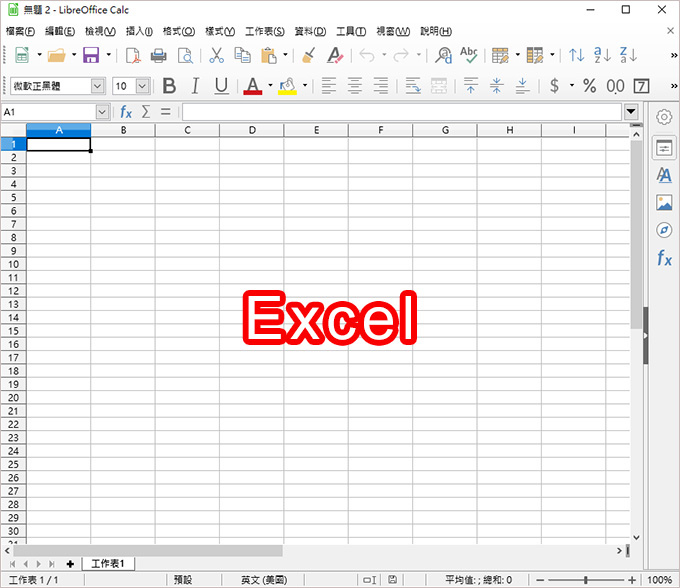
Task: Toggle Italic formatting
Action: click(x=195, y=86)
